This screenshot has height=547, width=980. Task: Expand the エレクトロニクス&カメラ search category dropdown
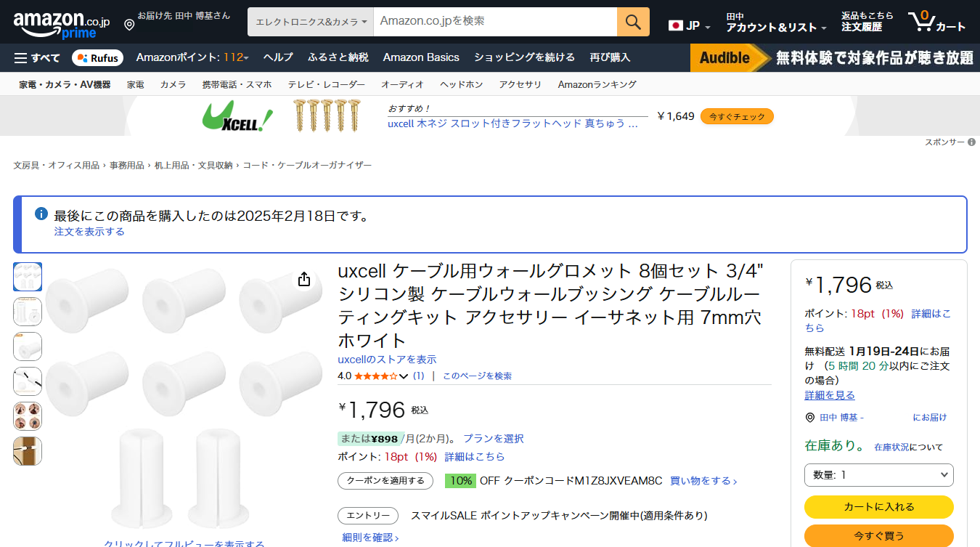click(311, 22)
